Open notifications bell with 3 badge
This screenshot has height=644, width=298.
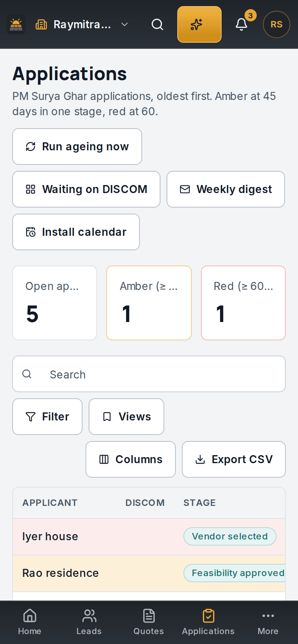coord(241,24)
